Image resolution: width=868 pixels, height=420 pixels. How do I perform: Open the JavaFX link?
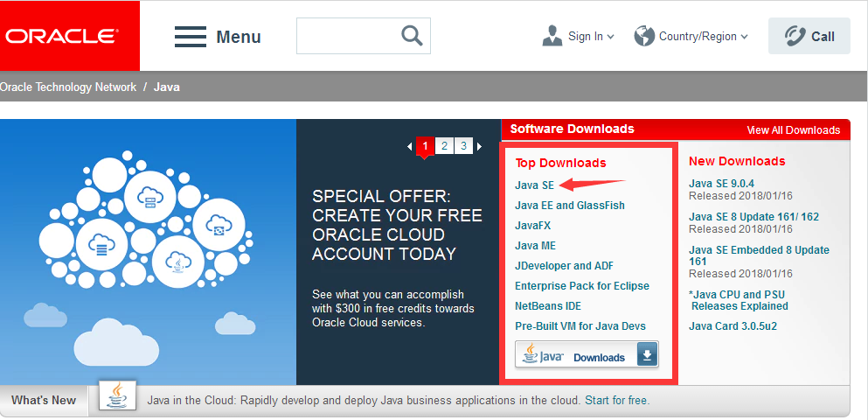point(532,226)
